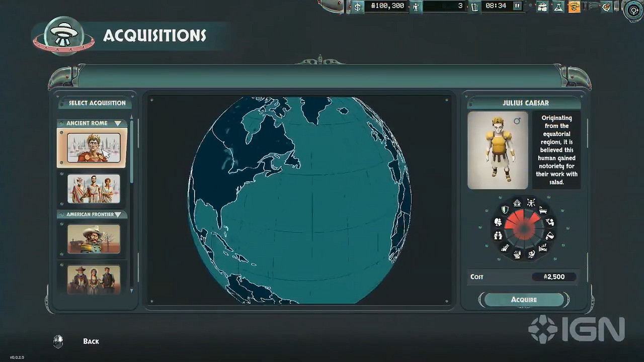Click the trees nature icon on needs wheel

tap(498, 222)
